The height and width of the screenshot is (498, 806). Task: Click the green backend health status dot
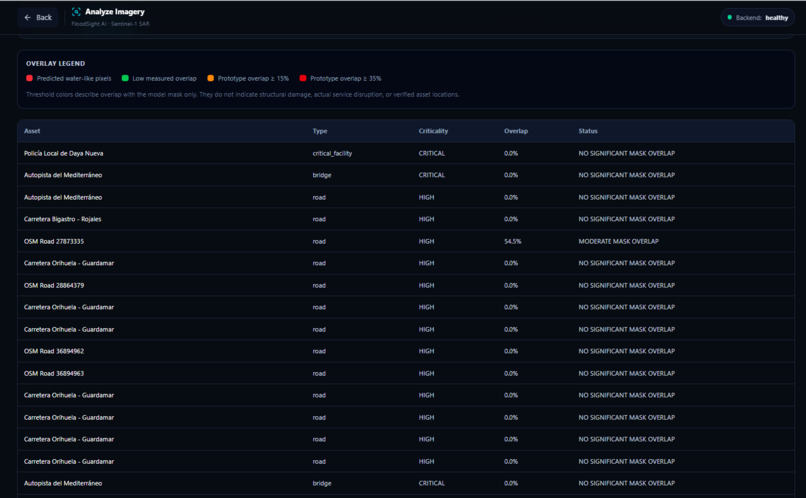(x=729, y=17)
